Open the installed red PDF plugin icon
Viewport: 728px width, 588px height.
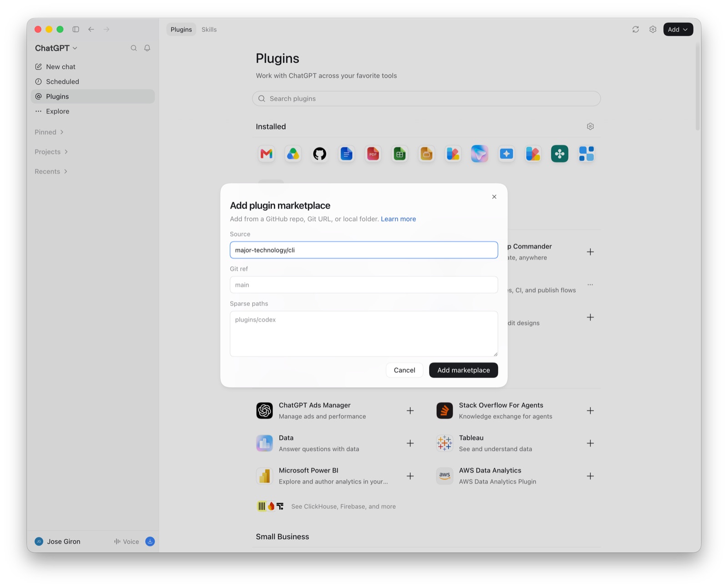click(373, 154)
